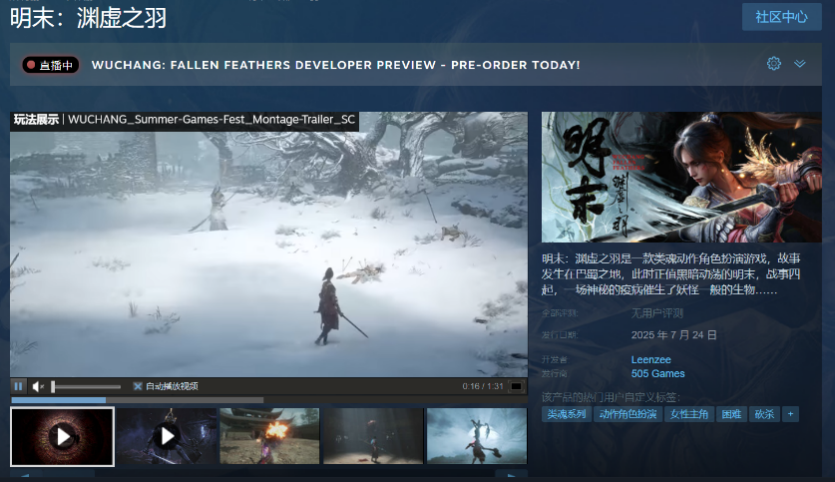Select the fourth dark scene thumbnail

(372, 436)
